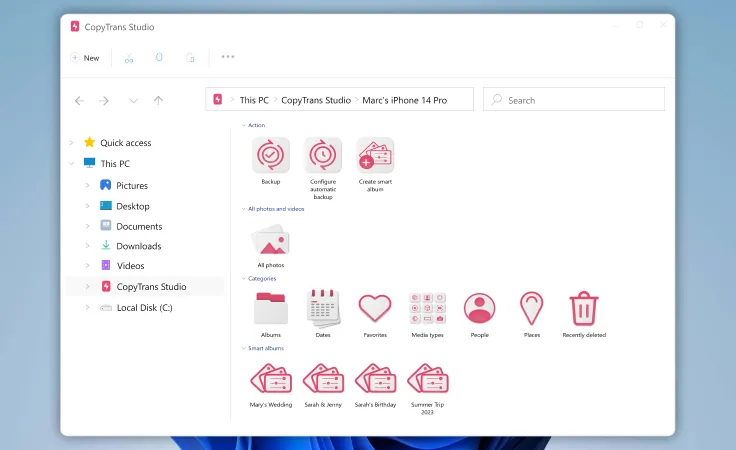
Task: Expand the Pictures tree node
Action: tap(87, 185)
